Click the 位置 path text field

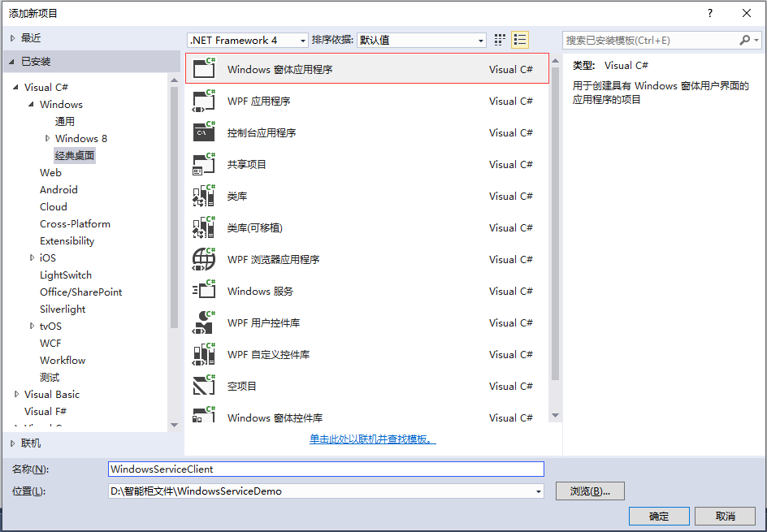320,491
